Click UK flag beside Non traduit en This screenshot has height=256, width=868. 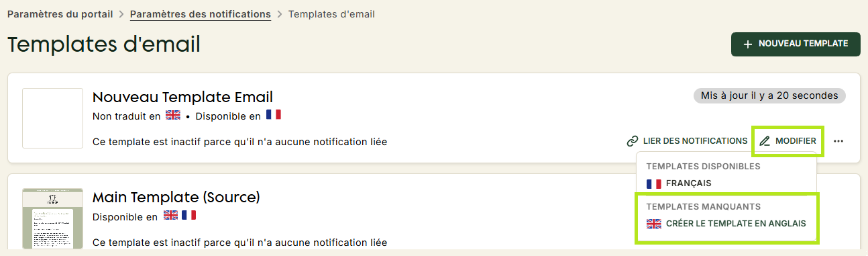click(173, 116)
